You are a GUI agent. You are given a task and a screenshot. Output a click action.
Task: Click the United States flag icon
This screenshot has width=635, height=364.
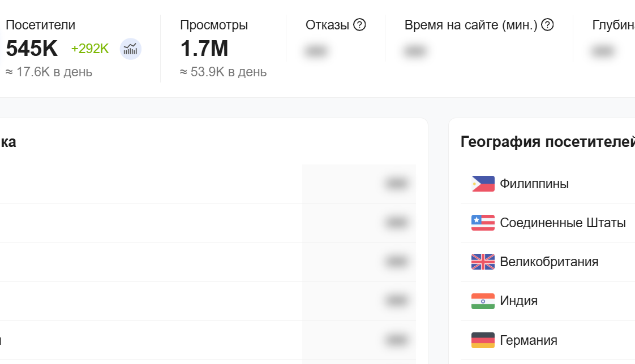(483, 223)
